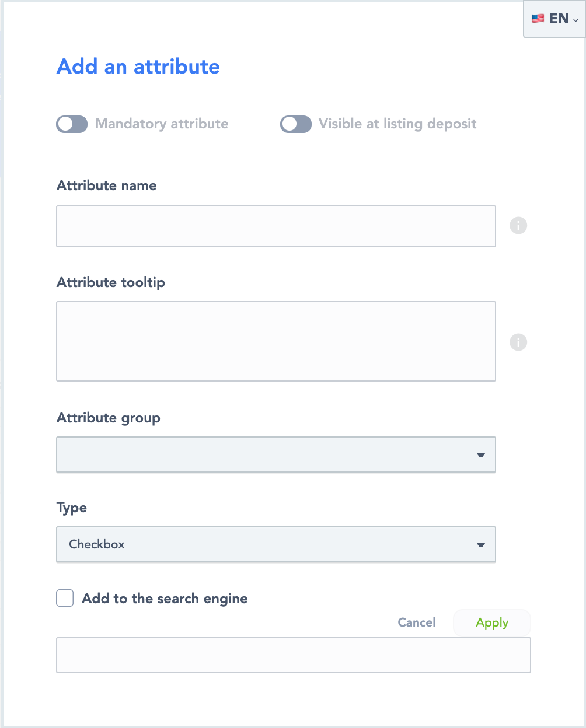586x728 pixels.
Task: Click the Mandatory attribute label text
Action: point(162,124)
